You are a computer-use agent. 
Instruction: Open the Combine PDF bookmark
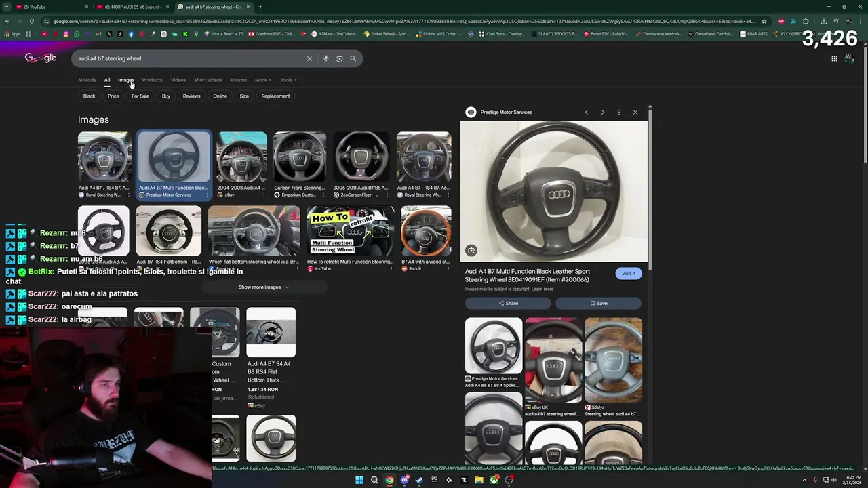[272, 34]
